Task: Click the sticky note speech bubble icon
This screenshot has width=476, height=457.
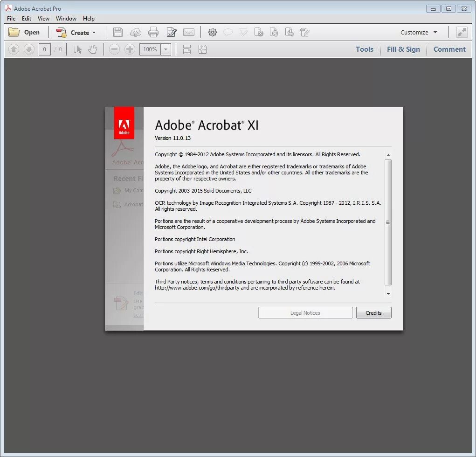Action: 228,32
